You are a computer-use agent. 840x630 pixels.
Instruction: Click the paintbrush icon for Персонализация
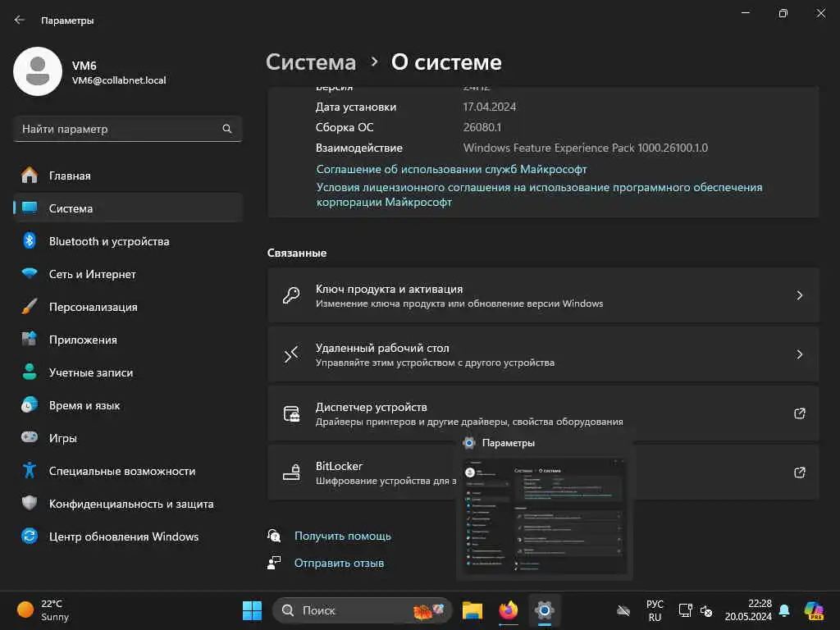pyautogui.click(x=30, y=307)
